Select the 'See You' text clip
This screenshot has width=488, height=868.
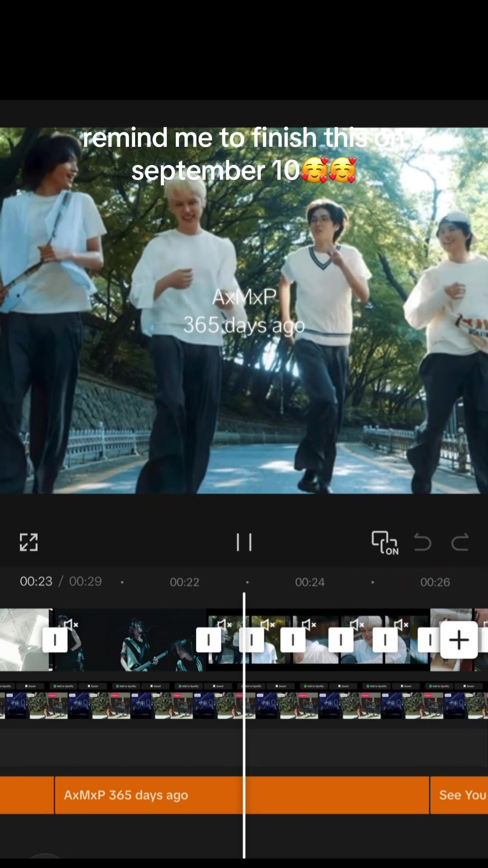click(x=460, y=795)
